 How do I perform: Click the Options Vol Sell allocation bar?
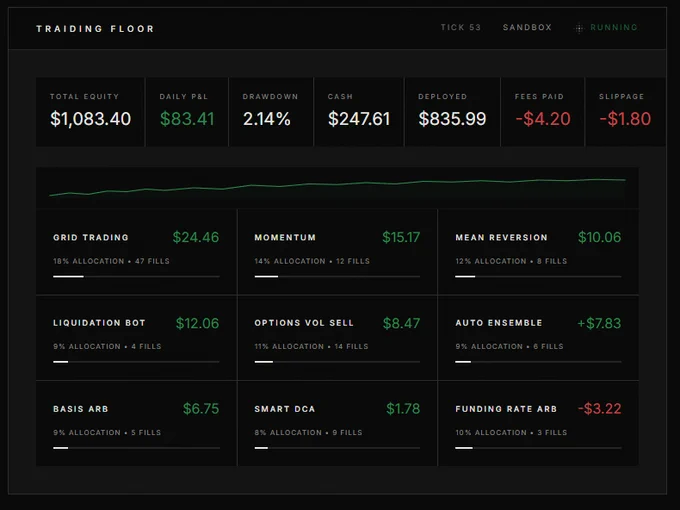pos(337,362)
